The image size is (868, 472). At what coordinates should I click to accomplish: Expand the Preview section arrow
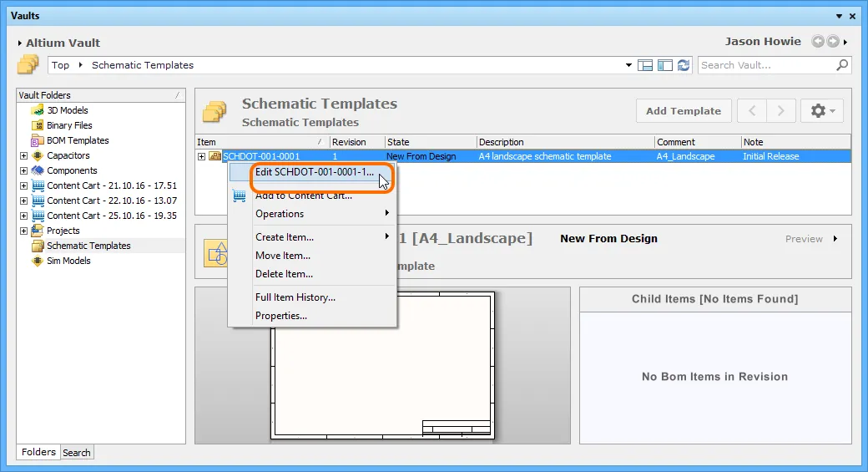coord(835,239)
